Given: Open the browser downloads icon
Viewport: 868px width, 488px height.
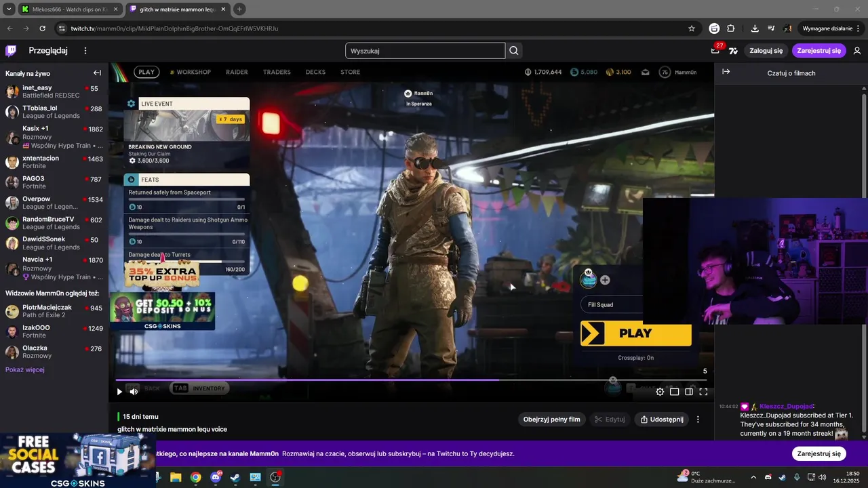Looking at the screenshot, I should (755, 28).
